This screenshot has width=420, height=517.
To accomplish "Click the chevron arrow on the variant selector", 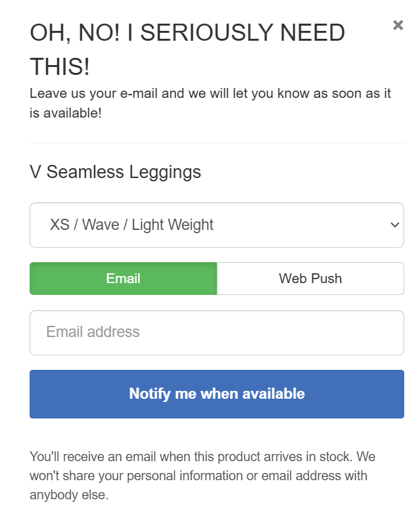I will coord(394,225).
